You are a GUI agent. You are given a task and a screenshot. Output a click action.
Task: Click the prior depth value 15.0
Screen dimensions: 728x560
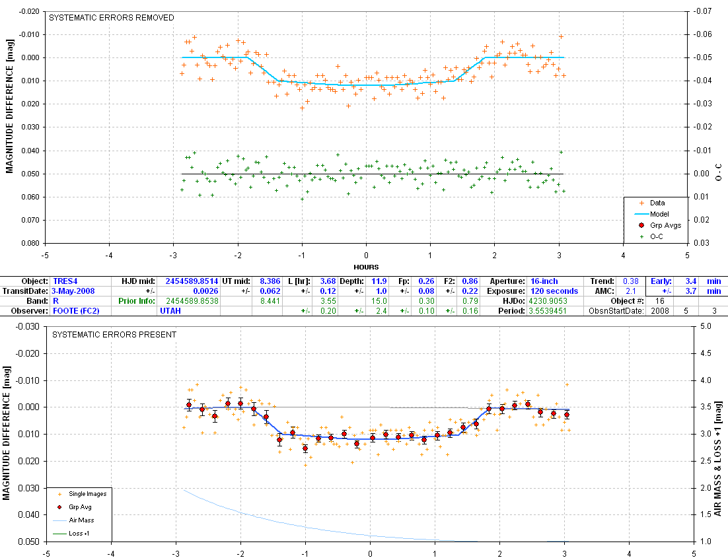click(379, 300)
